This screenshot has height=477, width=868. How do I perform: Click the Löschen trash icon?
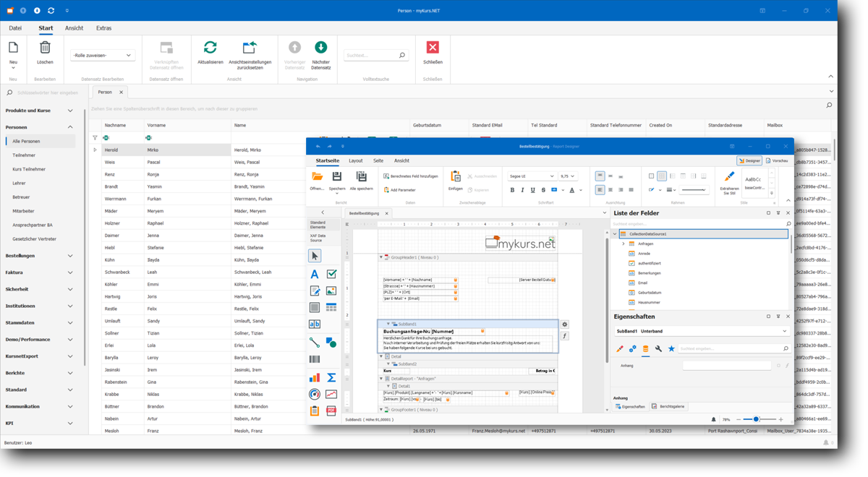click(x=45, y=48)
